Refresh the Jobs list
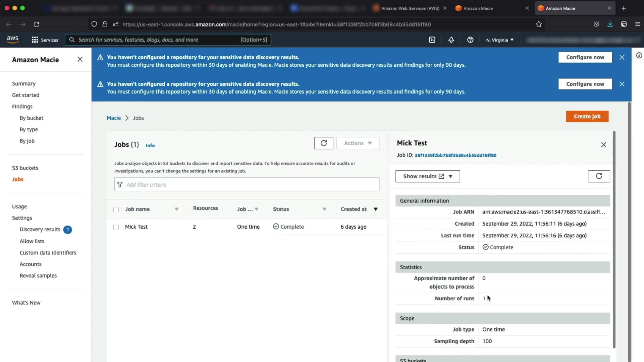The image size is (644, 362). [x=323, y=143]
